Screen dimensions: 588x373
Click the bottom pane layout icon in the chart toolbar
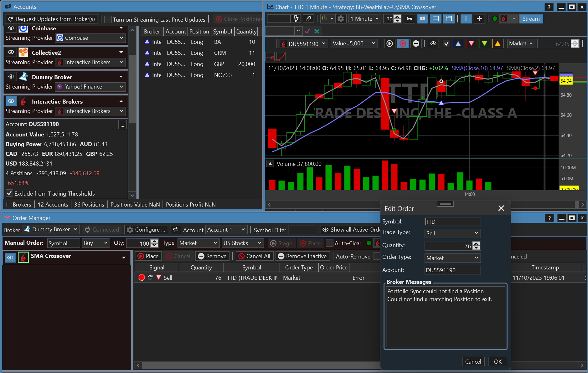click(436, 19)
